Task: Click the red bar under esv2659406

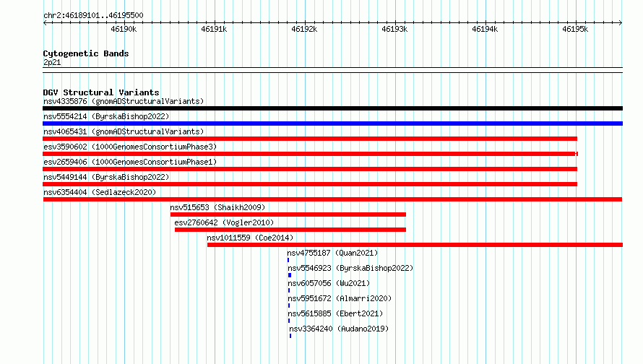Action: [x=310, y=169]
